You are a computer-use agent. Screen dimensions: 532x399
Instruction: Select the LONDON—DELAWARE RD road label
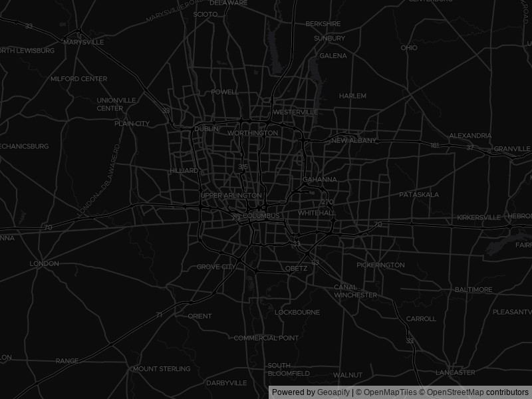pyautogui.click(x=99, y=181)
